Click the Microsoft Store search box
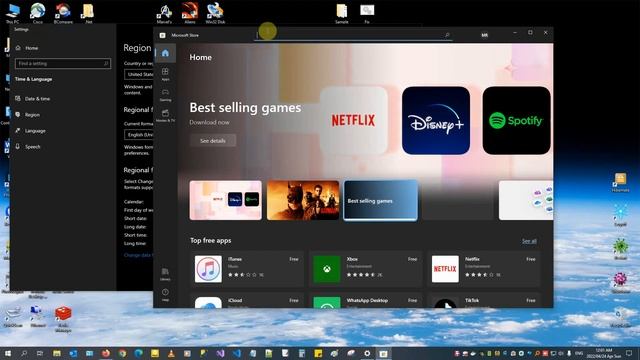The width and height of the screenshot is (640, 360). 353,35
